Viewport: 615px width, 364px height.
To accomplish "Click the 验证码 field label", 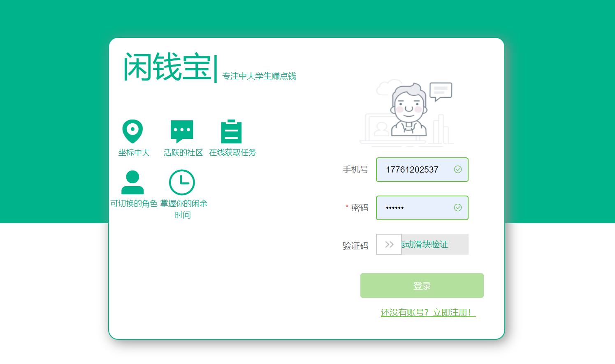I will (355, 246).
